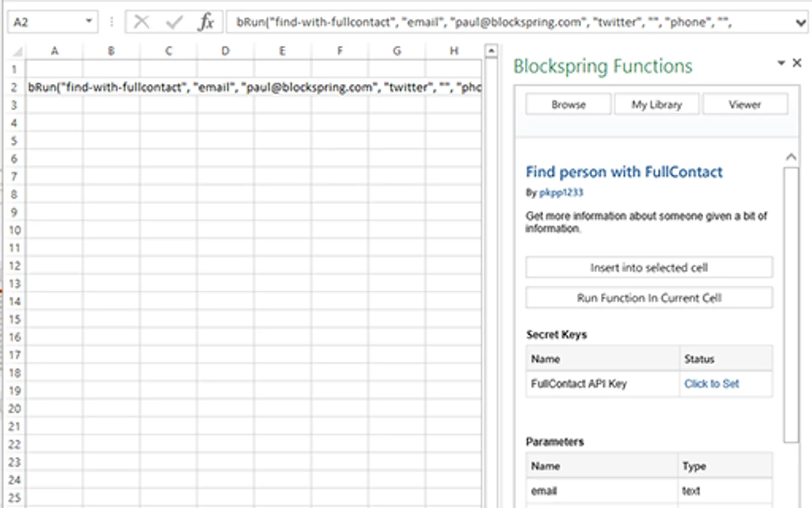Select column B header
Image resolution: width=812 pixels, height=508 pixels.
pyautogui.click(x=111, y=51)
